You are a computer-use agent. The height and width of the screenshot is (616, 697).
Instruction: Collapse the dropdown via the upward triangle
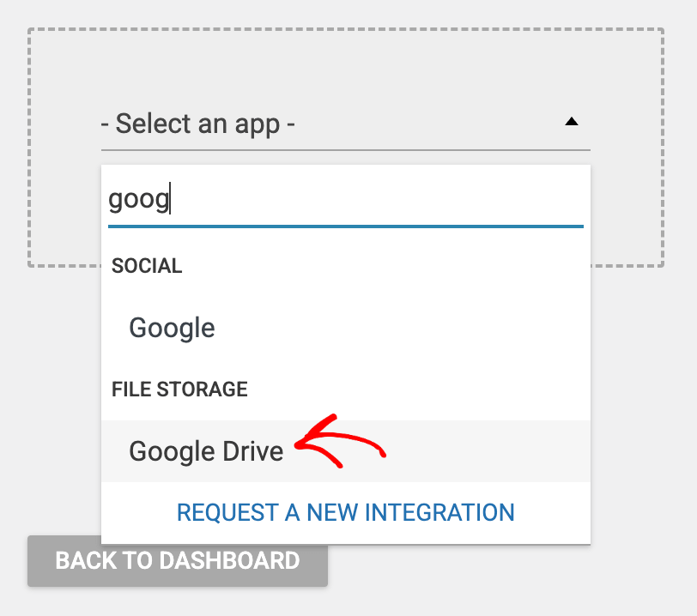(x=573, y=123)
